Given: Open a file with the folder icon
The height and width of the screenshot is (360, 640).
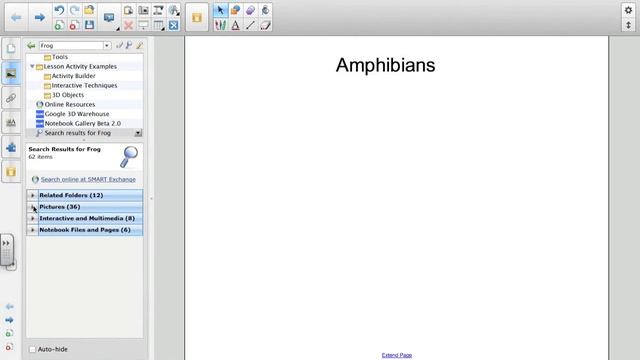Looking at the screenshot, I should coord(89,10).
